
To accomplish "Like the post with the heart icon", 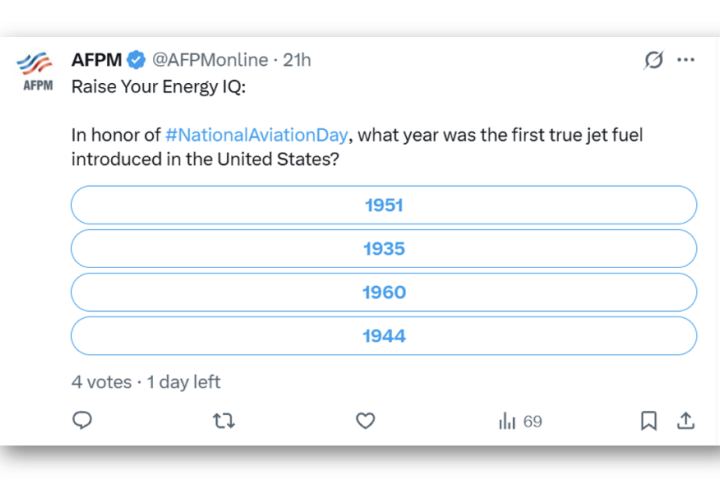I will click(366, 421).
